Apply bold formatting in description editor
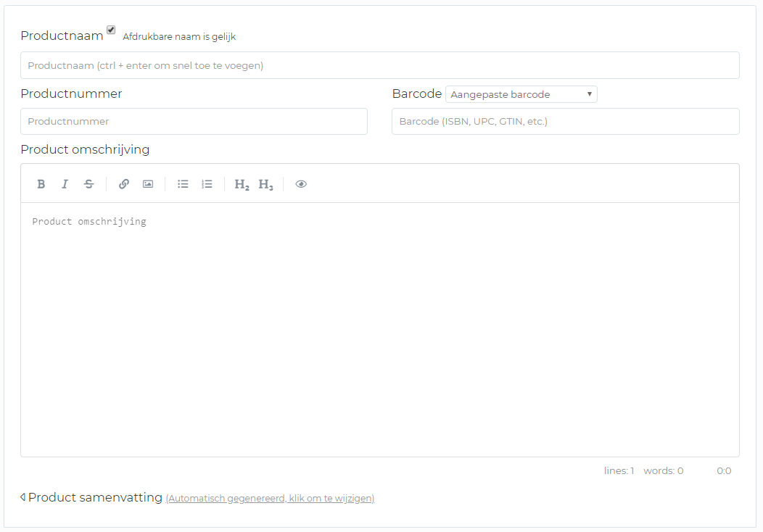 click(x=41, y=184)
